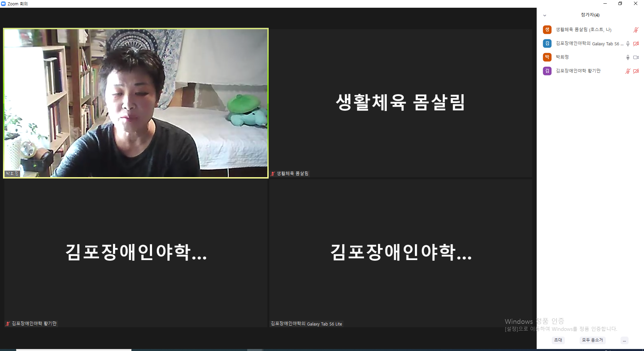The width and height of the screenshot is (644, 351).
Task: Select the 김포장애인야학의 Galaxy Tab S6 name in the list
Action: [590, 43]
